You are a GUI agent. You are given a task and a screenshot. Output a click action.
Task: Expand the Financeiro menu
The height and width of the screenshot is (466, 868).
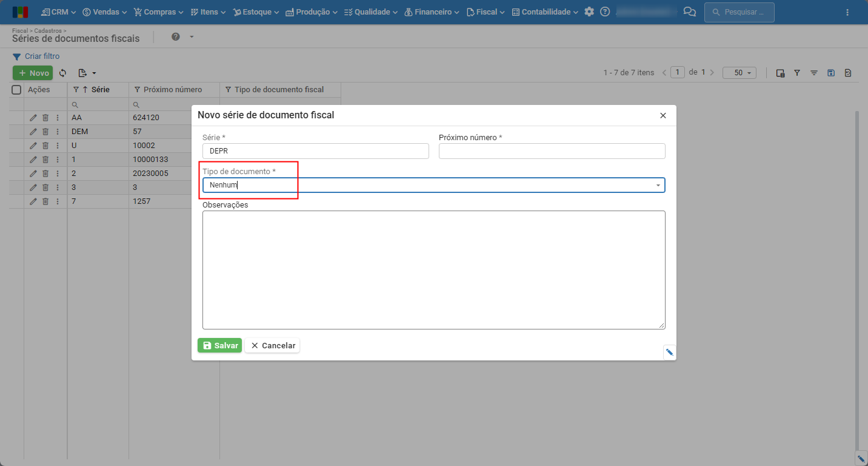[432, 12]
